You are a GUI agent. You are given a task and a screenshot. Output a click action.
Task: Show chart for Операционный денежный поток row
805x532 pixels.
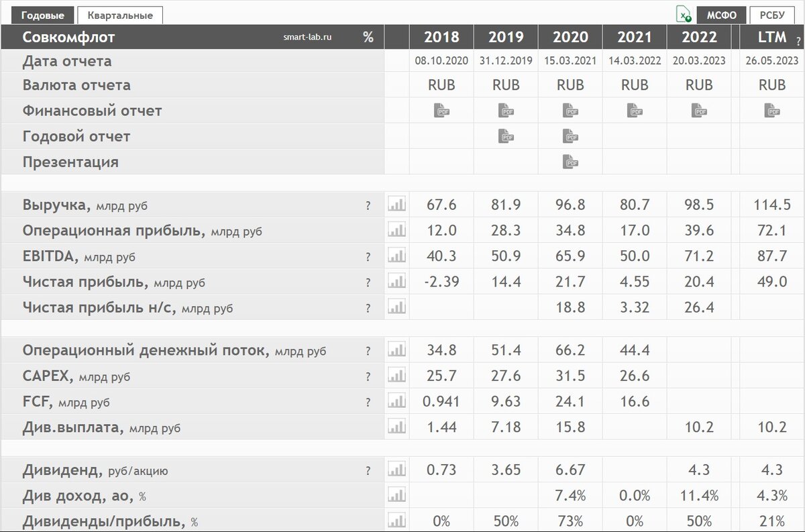click(397, 350)
